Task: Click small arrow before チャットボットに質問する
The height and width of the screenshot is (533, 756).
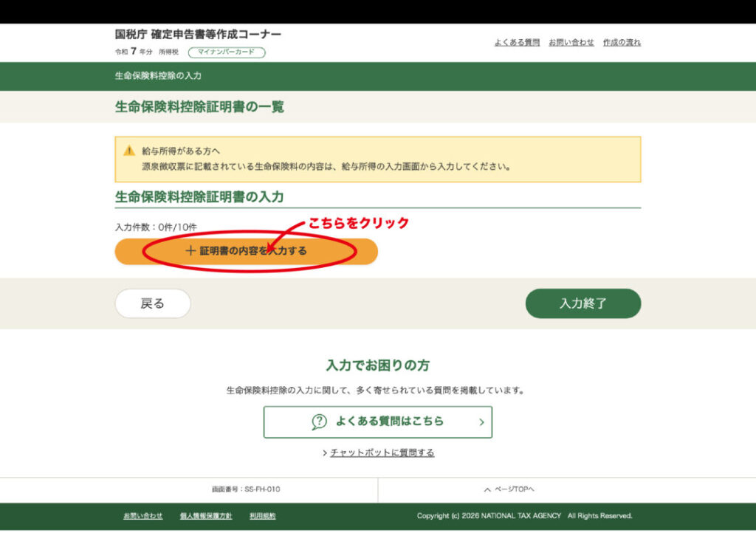Action: pos(325,453)
